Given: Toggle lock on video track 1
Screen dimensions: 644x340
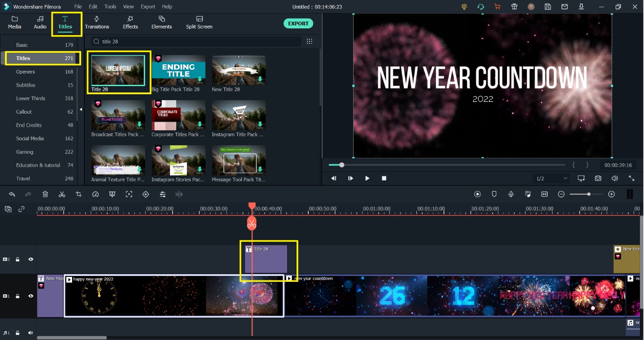Looking at the screenshot, I should 18,296.
